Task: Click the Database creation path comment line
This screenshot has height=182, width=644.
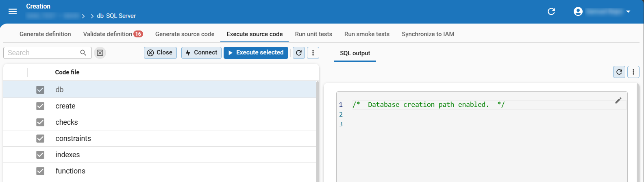Action: (x=429, y=105)
